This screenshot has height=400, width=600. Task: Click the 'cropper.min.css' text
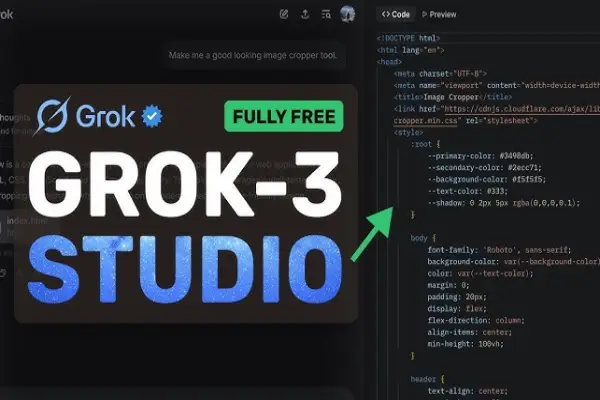(425, 121)
